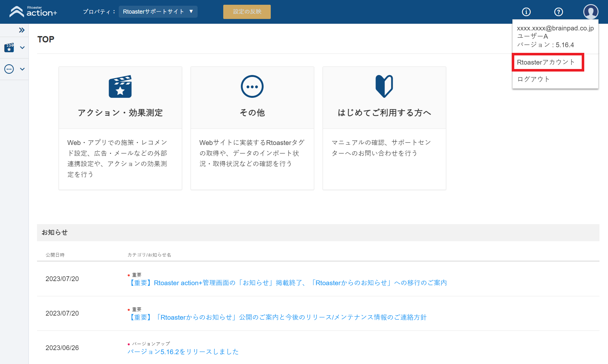
Task: Click the アクション・効果測定 card description text
Action: point(117,158)
